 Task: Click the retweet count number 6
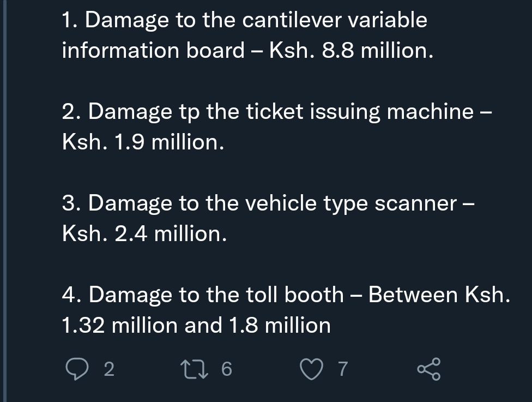click(227, 370)
